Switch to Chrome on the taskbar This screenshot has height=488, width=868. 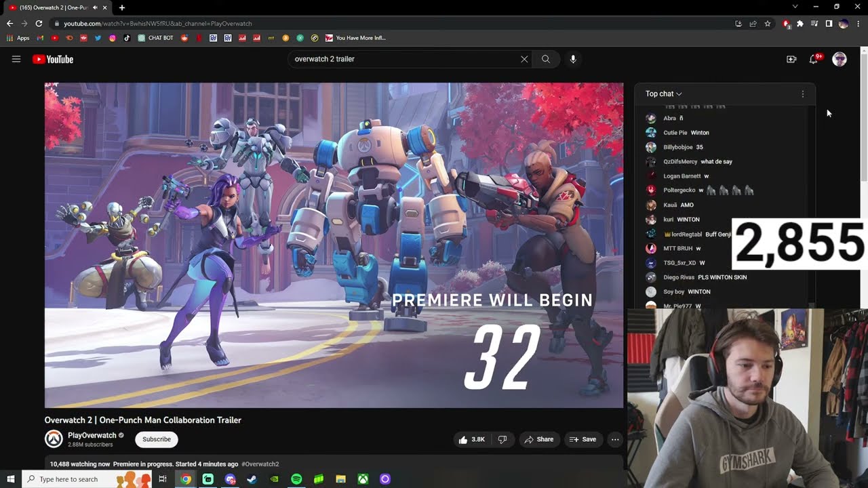click(x=185, y=479)
